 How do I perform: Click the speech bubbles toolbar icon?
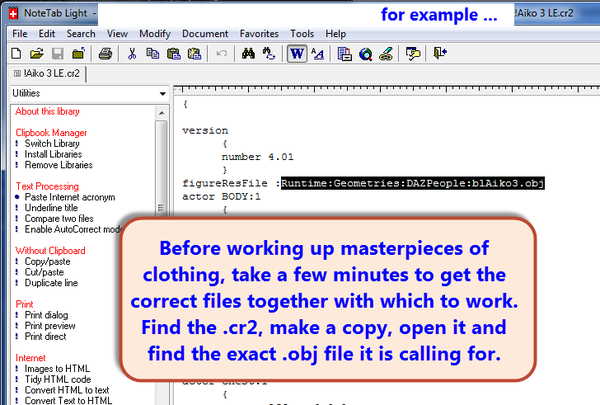[x=413, y=54]
